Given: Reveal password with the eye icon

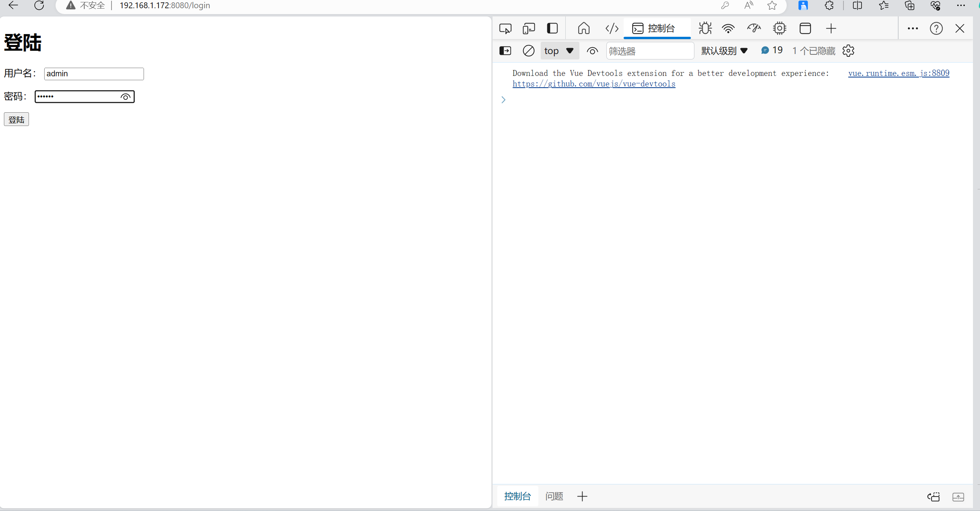Looking at the screenshot, I should tap(126, 97).
